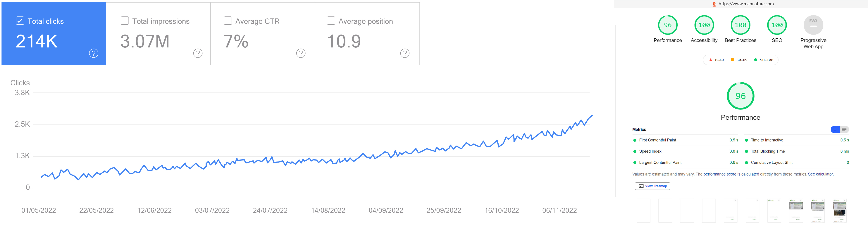Click the SEO 100 score gauge
Viewport: 868px width, 229px height.
(777, 25)
